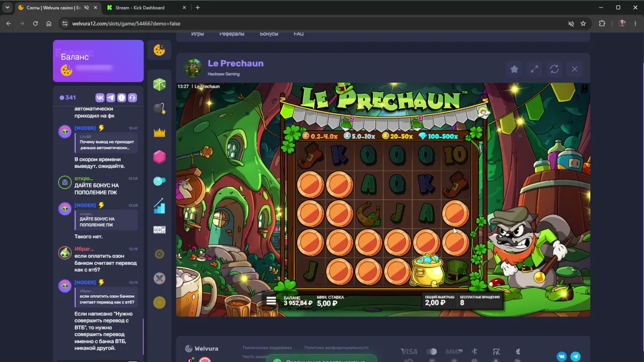Image resolution: width=644 pixels, height=362 pixels.
Task: Open the gold crown game in sidebar
Action: coord(159,133)
